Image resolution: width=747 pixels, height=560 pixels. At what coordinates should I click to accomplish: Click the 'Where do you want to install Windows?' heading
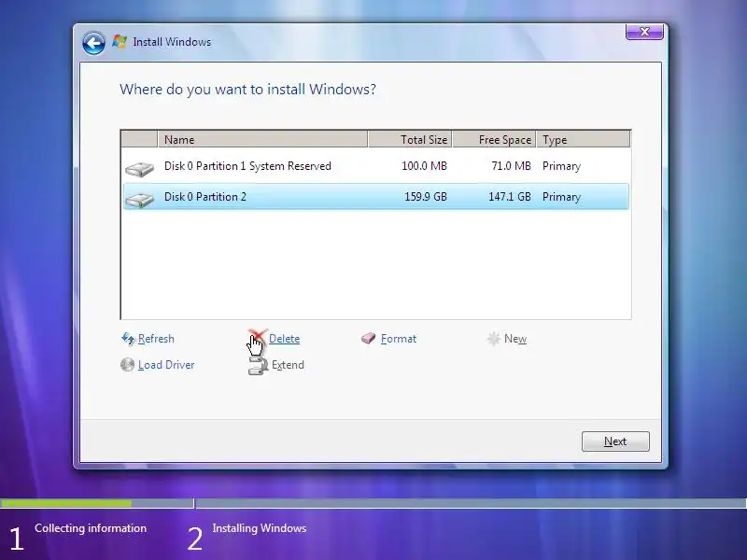247,90
